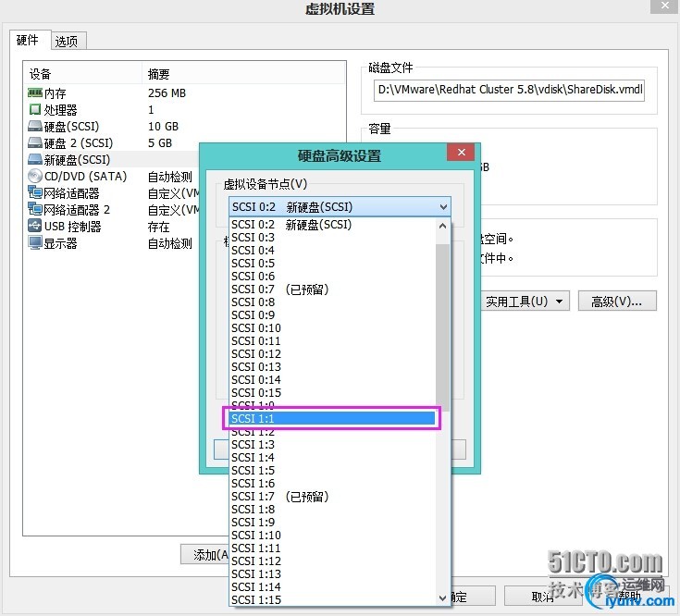Click the 网络适配器 2 icon
Image resolution: width=680 pixels, height=616 pixels.
[x=35, y=209]
